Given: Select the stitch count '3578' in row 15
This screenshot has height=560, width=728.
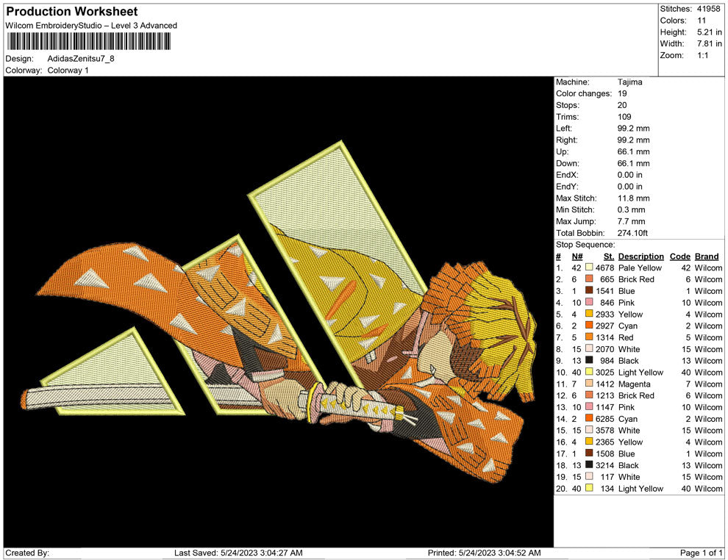Looking at the screenshot, I should [605, 430].
